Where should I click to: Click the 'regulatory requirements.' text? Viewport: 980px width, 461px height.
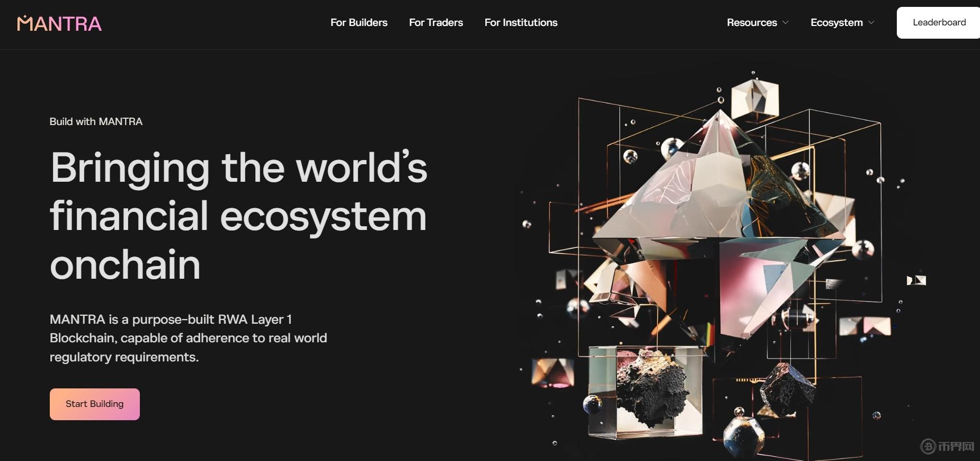tap(124, 357)
